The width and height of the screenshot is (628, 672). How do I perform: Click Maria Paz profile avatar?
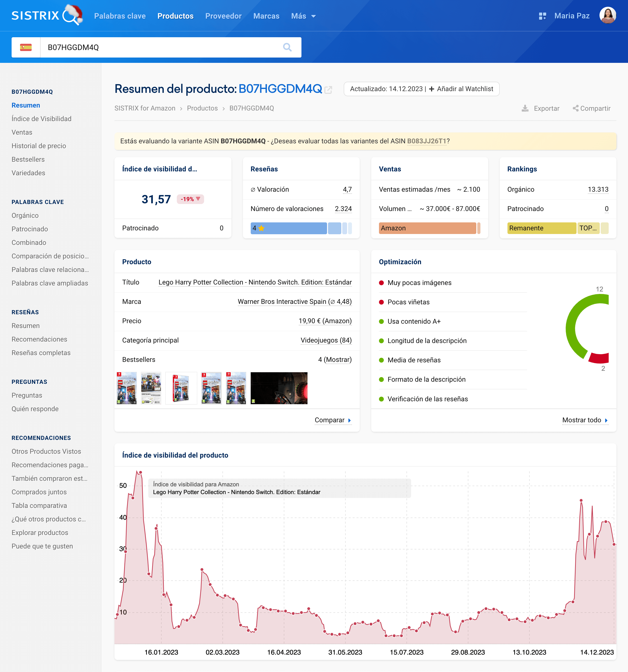(x=607, y=15)
